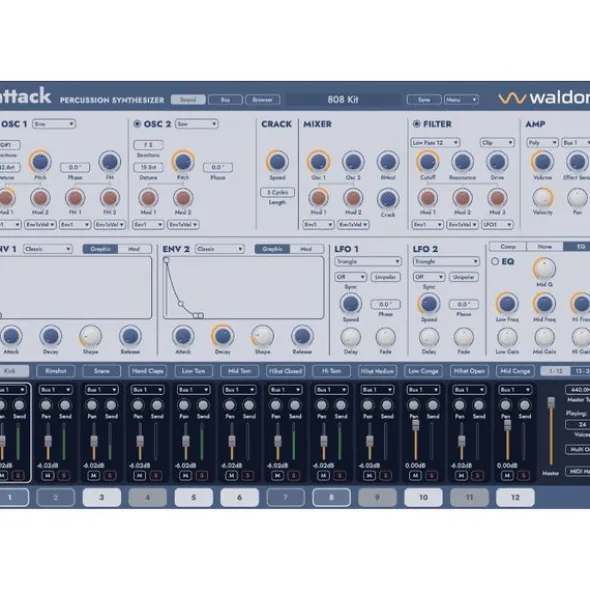Show instruments 1-12 page button

coord(556,371)
